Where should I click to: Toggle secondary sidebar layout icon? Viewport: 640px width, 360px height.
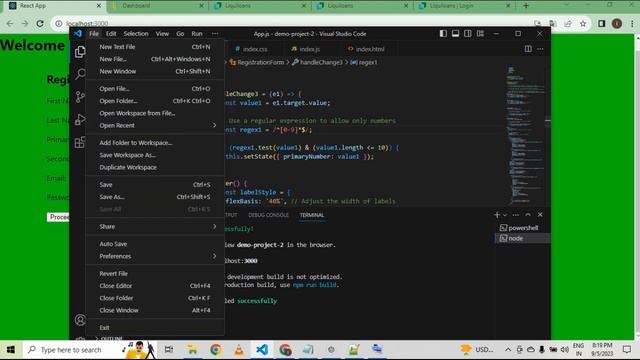pos(468,34)
